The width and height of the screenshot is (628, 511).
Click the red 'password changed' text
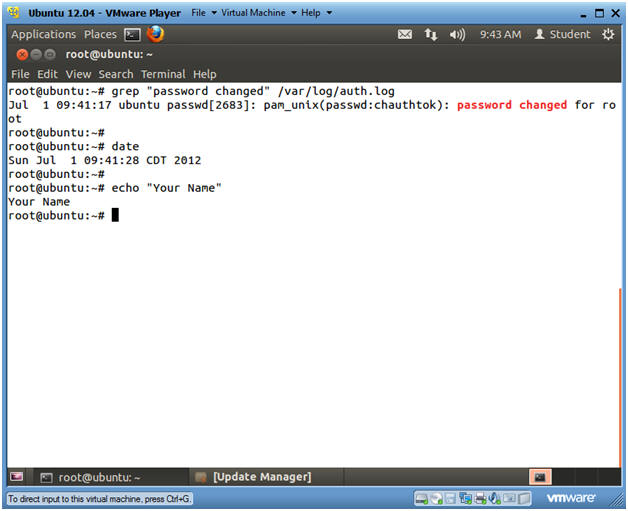click(512, 105)
